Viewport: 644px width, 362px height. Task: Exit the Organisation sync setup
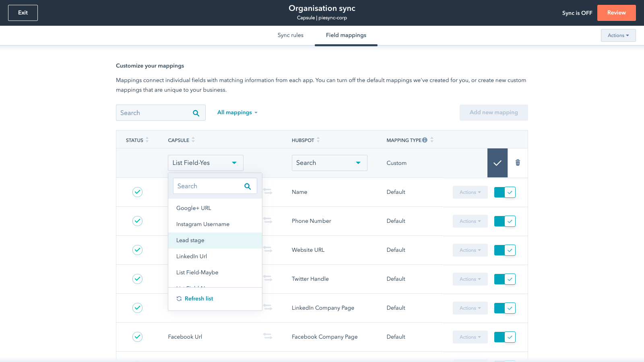[23, 13]
